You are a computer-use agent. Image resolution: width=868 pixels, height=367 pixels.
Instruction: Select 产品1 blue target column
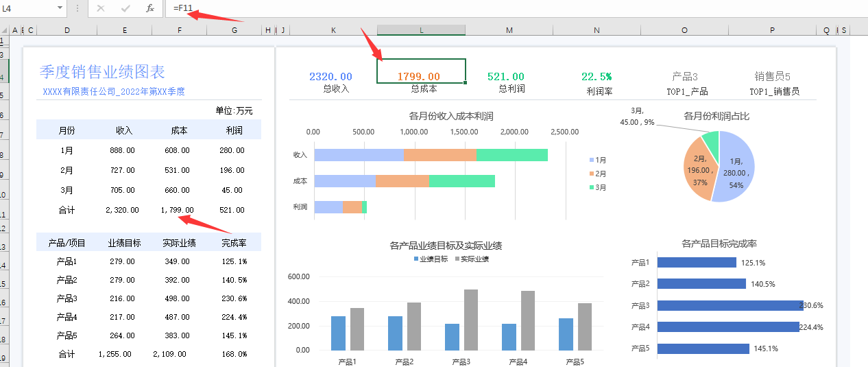point(338,333)
